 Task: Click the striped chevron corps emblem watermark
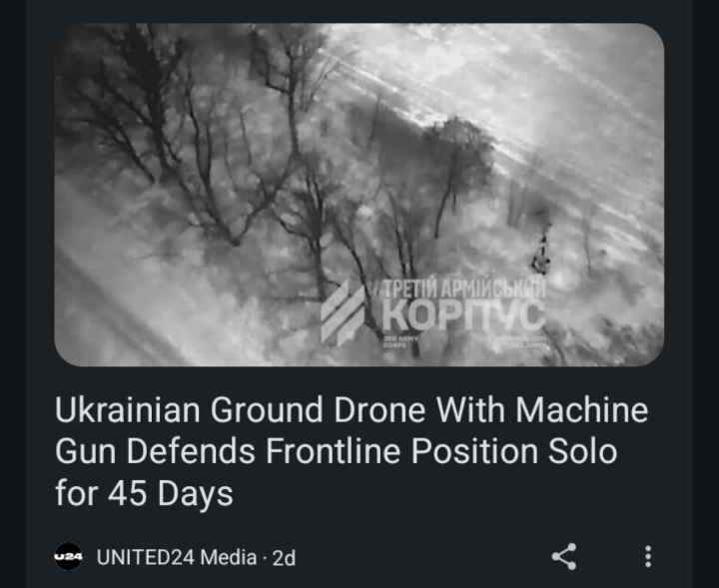click(x=343, y=313)
